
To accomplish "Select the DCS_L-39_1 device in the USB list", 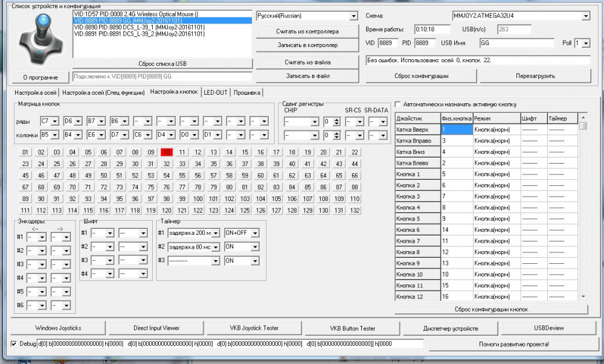I will click(139, 27).
